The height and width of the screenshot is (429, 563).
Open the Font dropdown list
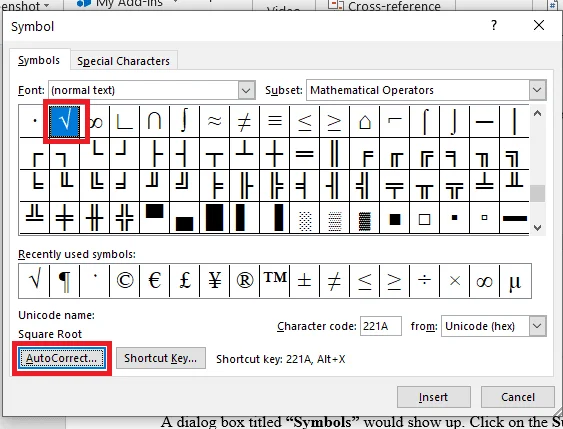tap(246, 90)
